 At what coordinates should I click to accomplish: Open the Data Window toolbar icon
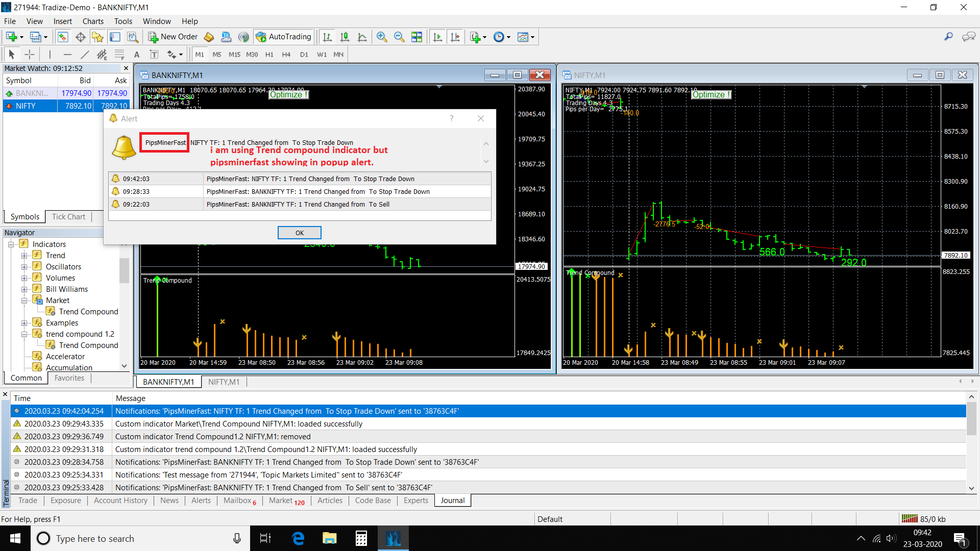[80, 37]
